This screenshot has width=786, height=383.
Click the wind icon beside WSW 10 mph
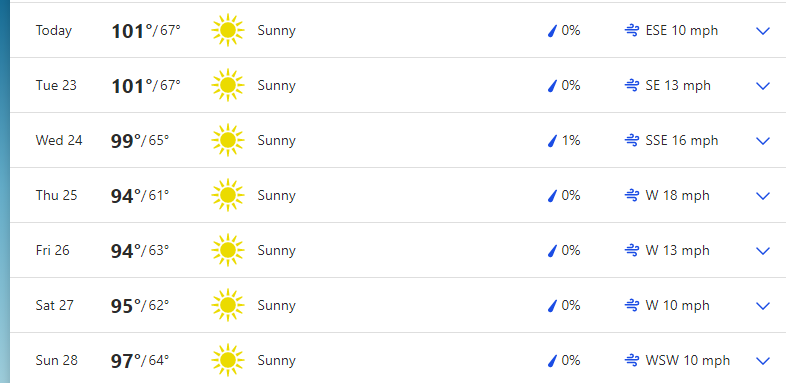tap(632, 360)
